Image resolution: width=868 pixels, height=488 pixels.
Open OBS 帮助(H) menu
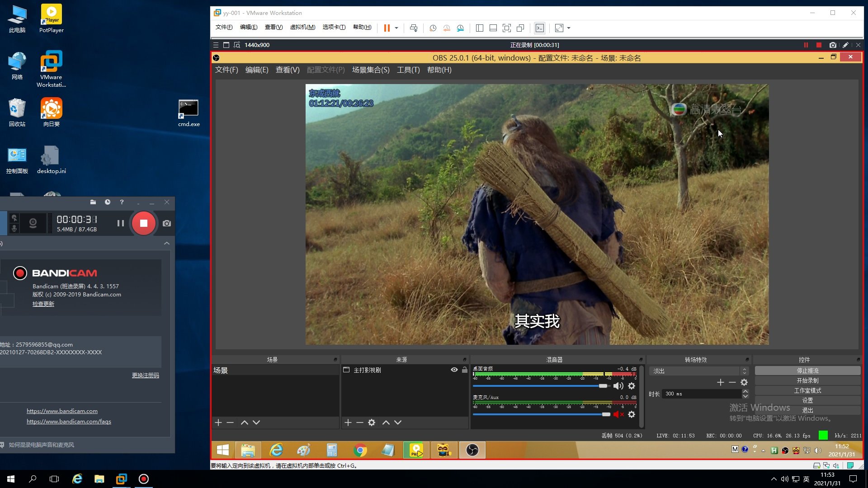click(439, 70)
